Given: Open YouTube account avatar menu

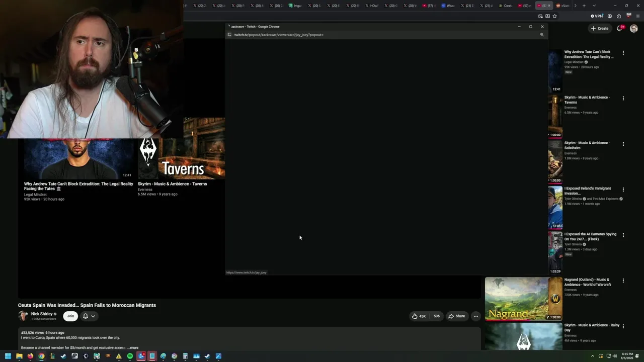Looking at the screenshot, I should point(634,29).
